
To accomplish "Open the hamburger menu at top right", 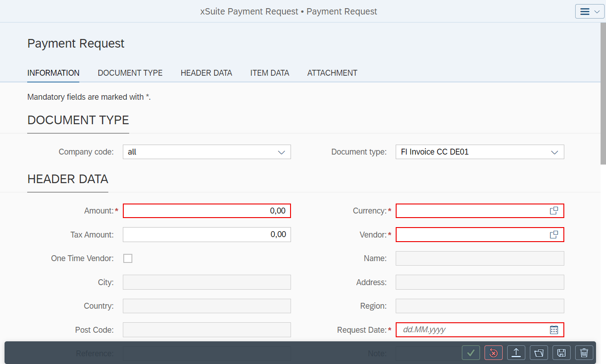I will (589, 12).
